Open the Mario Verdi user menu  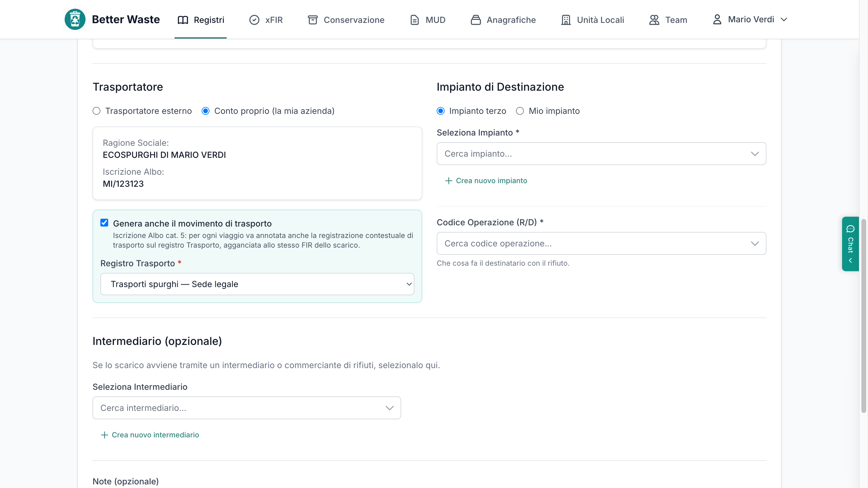coord(750,20)
